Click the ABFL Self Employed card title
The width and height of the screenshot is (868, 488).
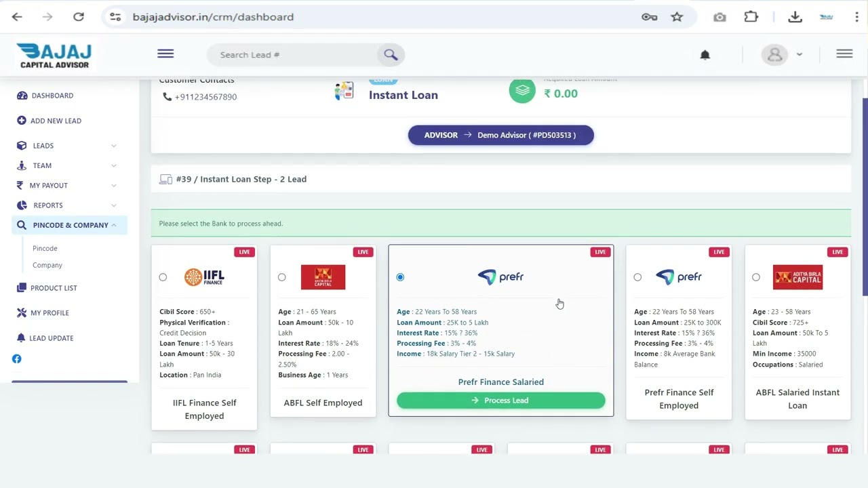(x=323, y=403)
